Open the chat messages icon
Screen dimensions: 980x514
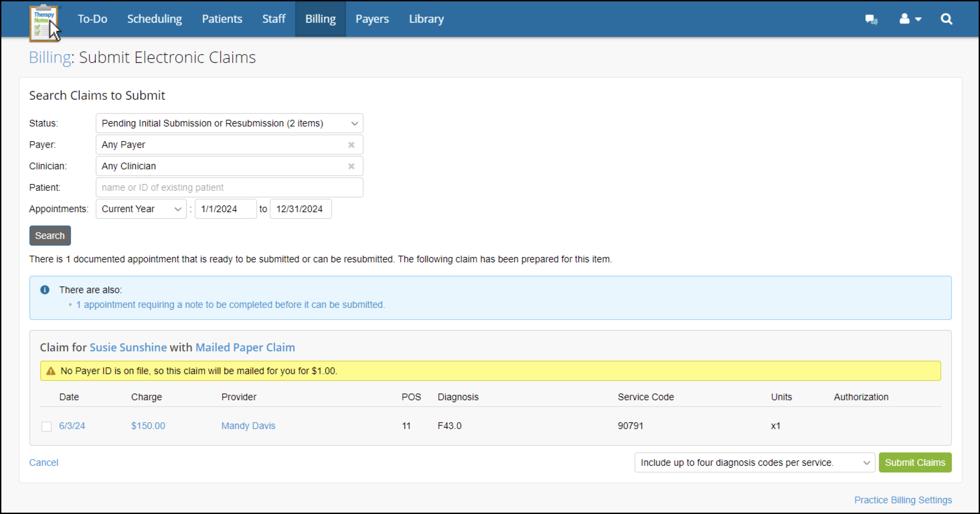point(871,19)
